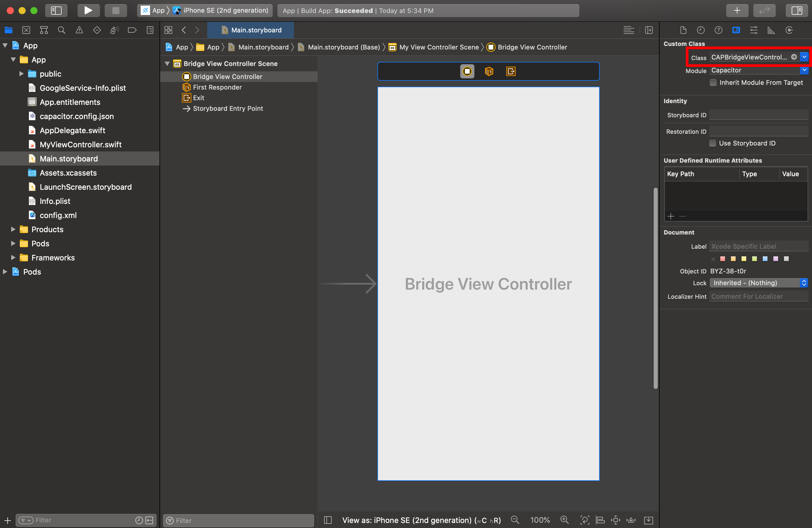Enable Use Storyboard ID

click(x=713, y=143)
